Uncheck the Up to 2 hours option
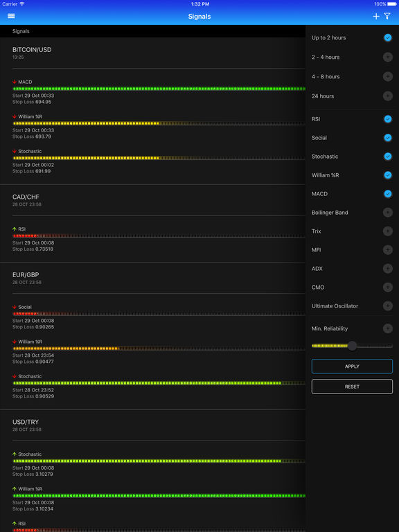Screen dimensions: 399x532 388,37
